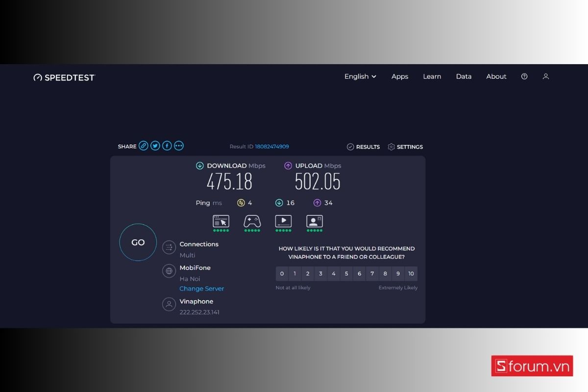Open the Learn menu

click(432, 76)
